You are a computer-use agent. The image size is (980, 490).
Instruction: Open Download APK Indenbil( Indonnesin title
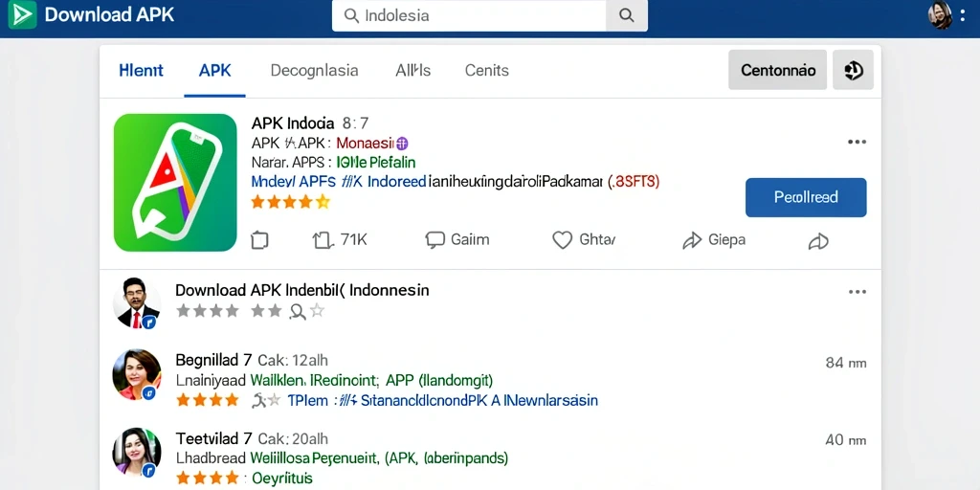[x=301, y=290]
